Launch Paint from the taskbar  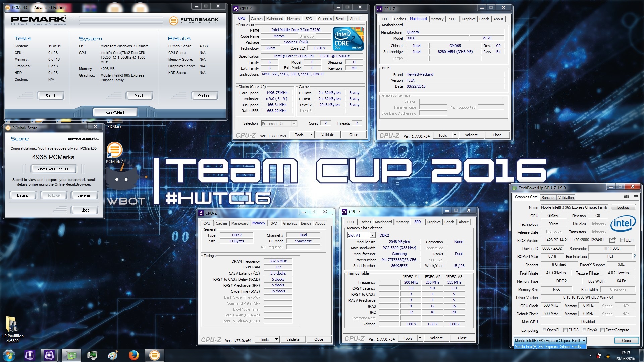[113, 355]
